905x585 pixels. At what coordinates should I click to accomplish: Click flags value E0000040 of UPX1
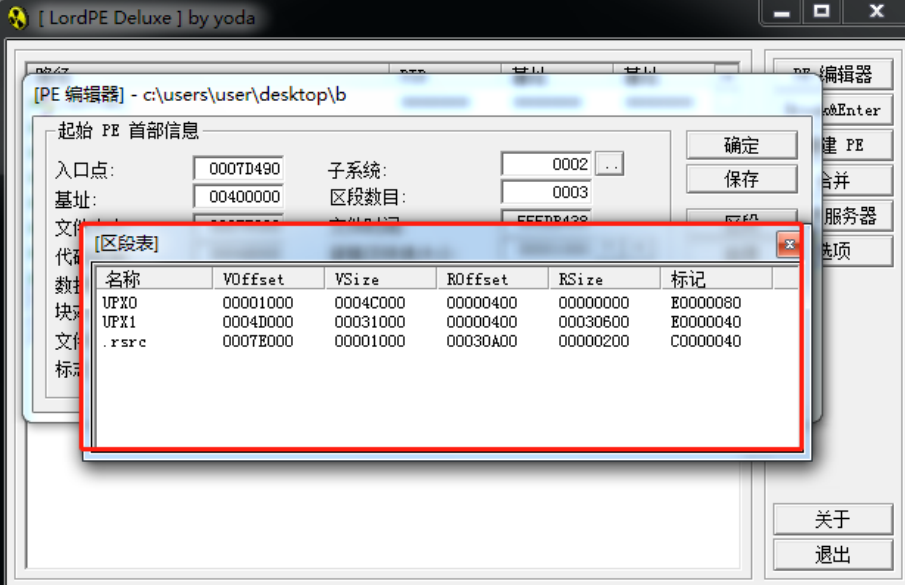[x=706, y=321]
